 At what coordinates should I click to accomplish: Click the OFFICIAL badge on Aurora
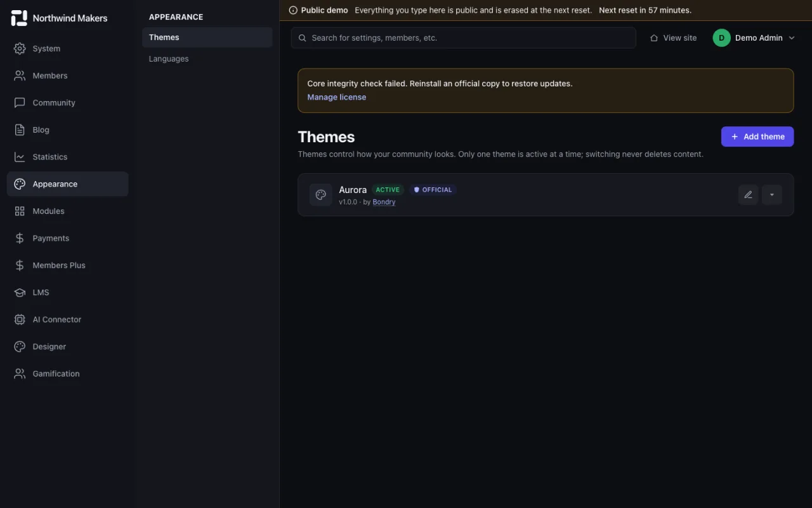(433, 190)
